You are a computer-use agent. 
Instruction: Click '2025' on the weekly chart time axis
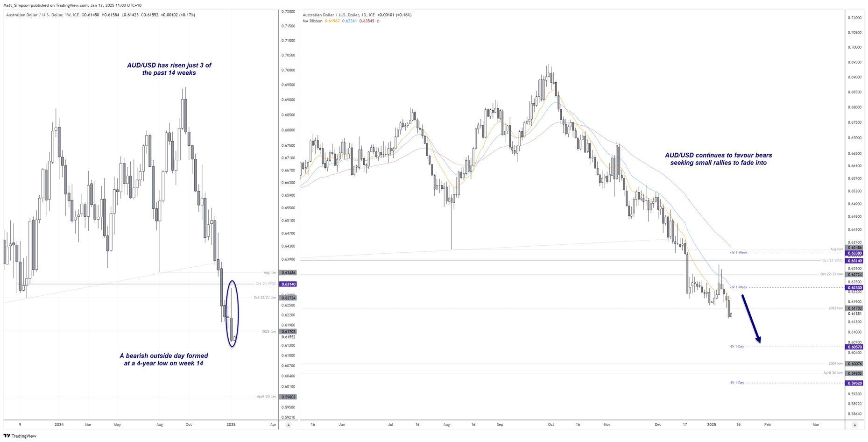(x=231, y=425)
